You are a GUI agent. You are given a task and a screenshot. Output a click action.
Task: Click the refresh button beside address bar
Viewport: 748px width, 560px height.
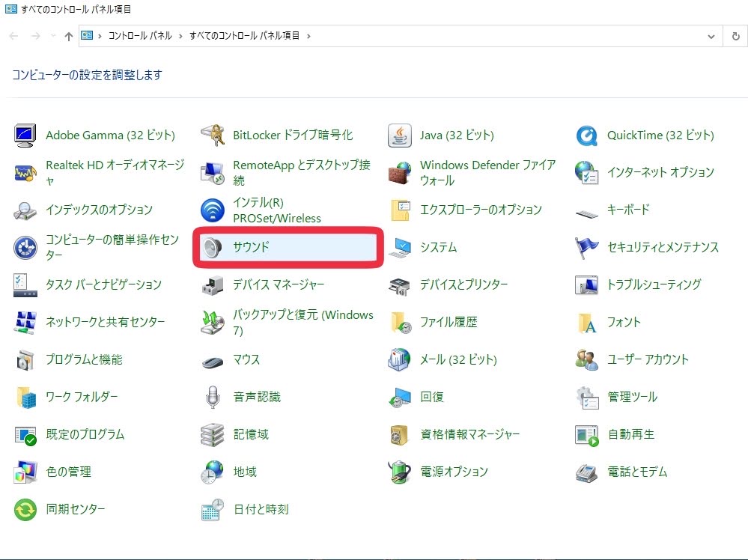pyautogui.click(x=735, y=36)
